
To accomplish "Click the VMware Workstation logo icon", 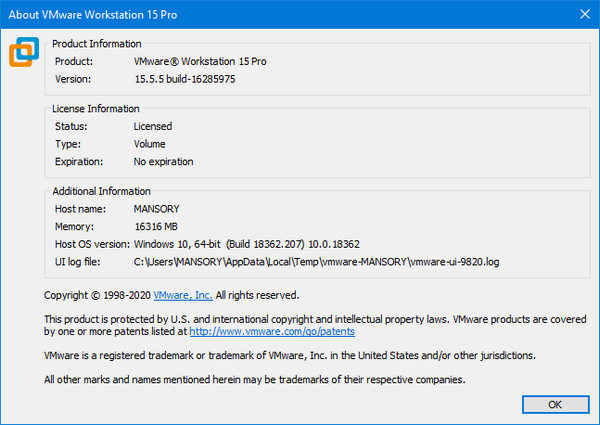I will click(x=24, y=52).
